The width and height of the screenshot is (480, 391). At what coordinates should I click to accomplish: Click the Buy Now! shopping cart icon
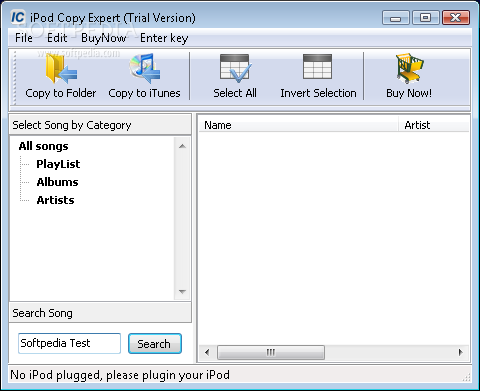click(x=409, y=69)
